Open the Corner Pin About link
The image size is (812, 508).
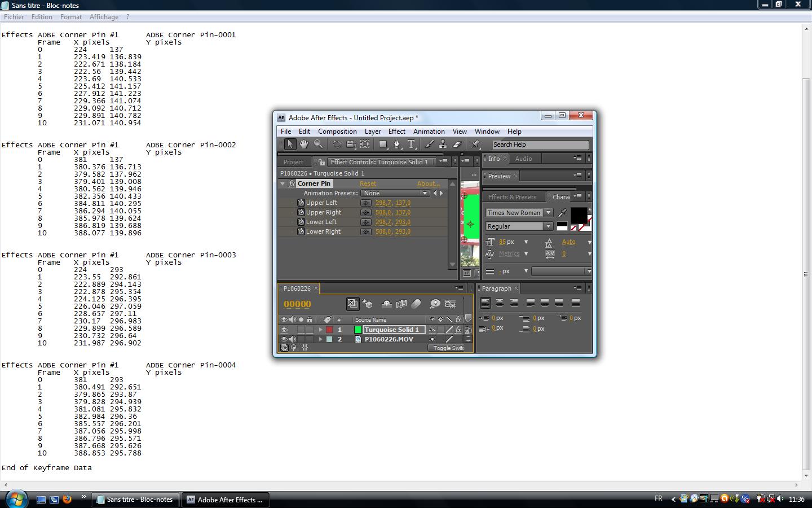click(429, 184)
